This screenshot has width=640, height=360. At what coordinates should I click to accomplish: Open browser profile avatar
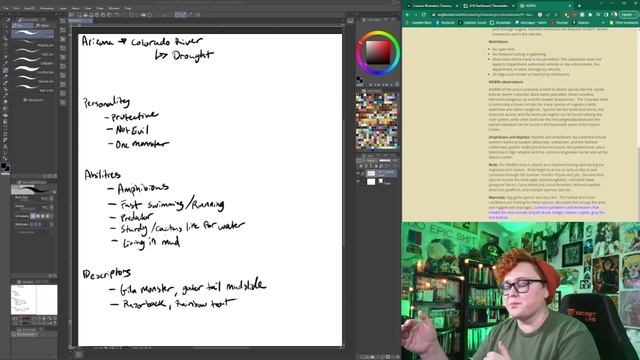(x=613, y=15)
